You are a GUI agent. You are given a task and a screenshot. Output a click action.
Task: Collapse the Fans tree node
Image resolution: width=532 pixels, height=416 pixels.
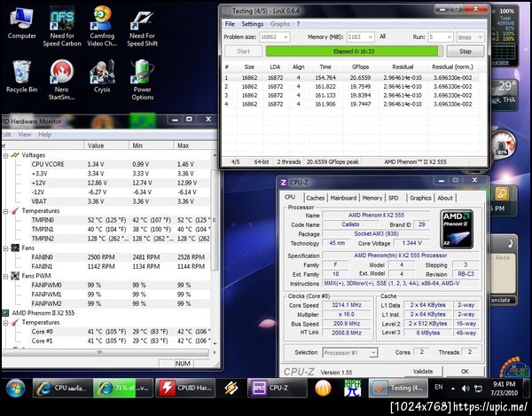coord(6,248)
